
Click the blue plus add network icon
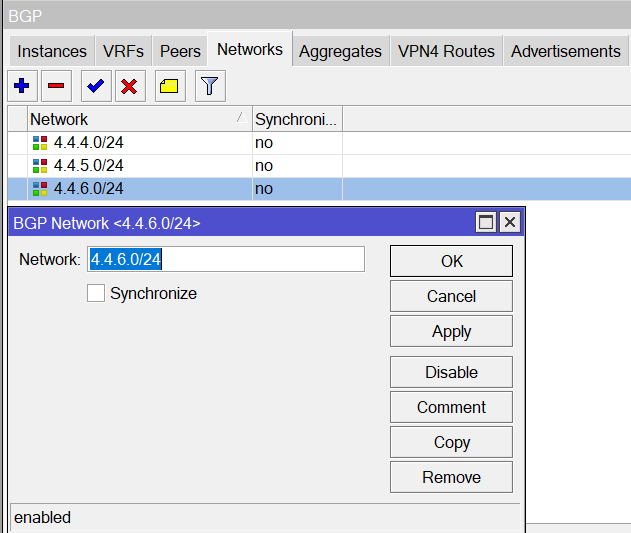point(22,86)
